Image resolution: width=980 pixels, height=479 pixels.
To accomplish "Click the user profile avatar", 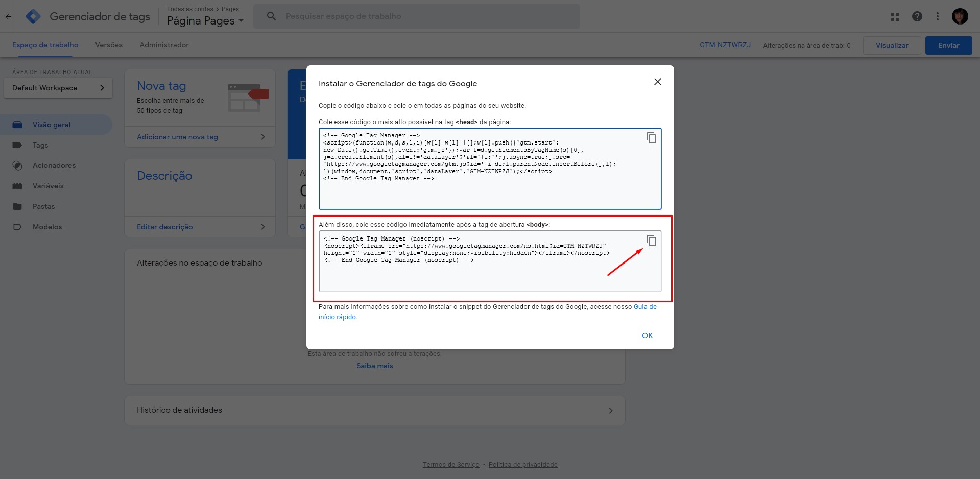I will point(960,16).
